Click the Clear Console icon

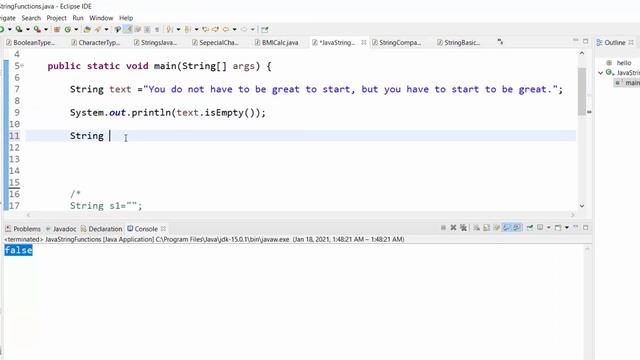476,228
